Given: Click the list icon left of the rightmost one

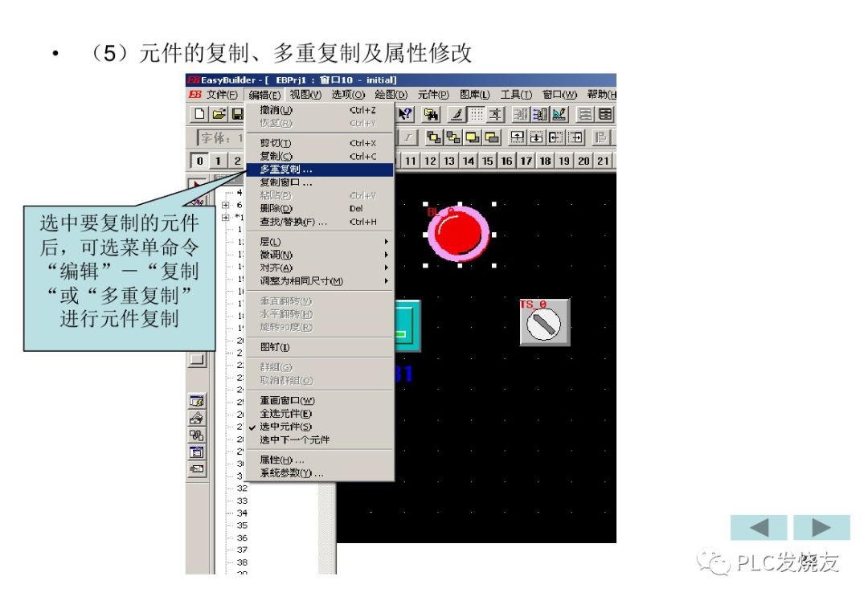Looking at the screenshot, I should (585, 115).
